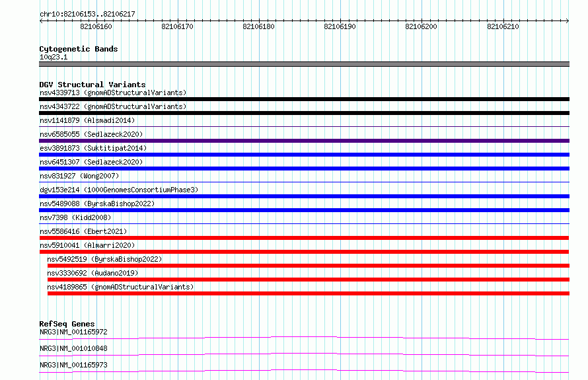Click ruler position 82106210
This screenshot has width=588, height=380.
coord(503,26)
